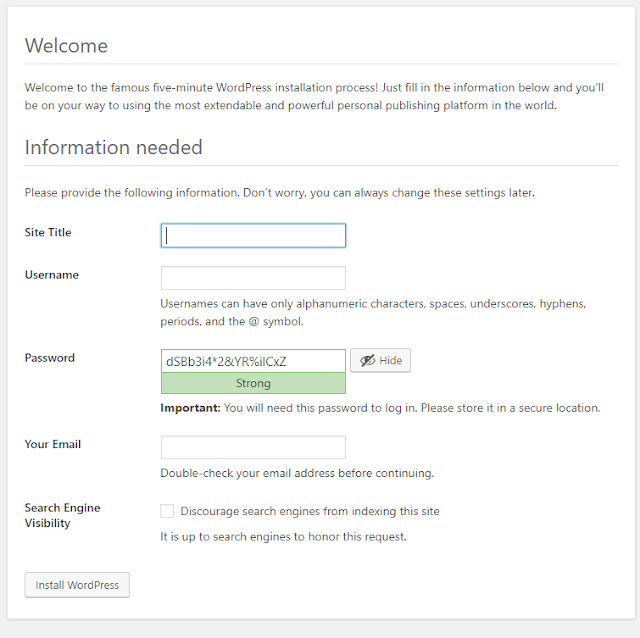Click the Install WordPress button
The image size is (640, 638).
click(x=77, y=585)
